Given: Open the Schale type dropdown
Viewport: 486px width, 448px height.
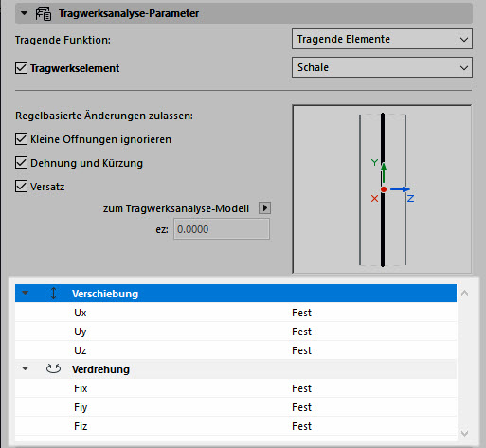Looking at the screenshot, I should click(382, 67).
